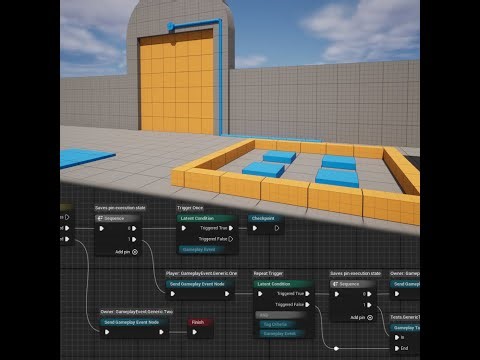Open the Any dropdown in Repeat Trigger node
The height and width of the screenshot is (360, 480).
pos(281,315)
